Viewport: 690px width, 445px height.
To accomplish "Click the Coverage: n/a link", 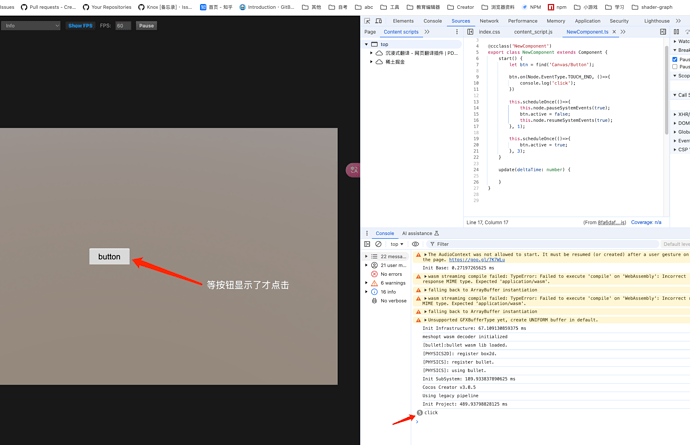I will [x=646, y=222].
